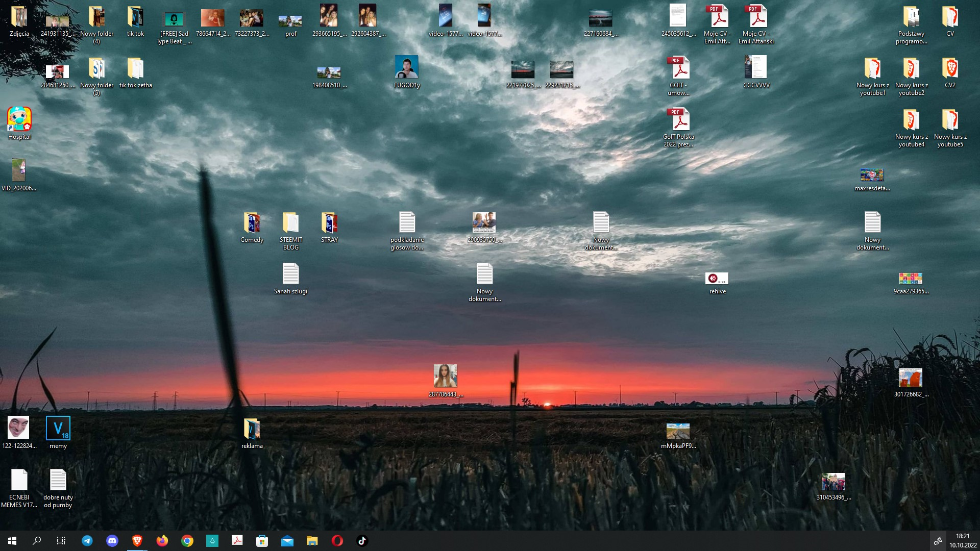Launch Opera browser from taskbar

[x=337, y=541]
